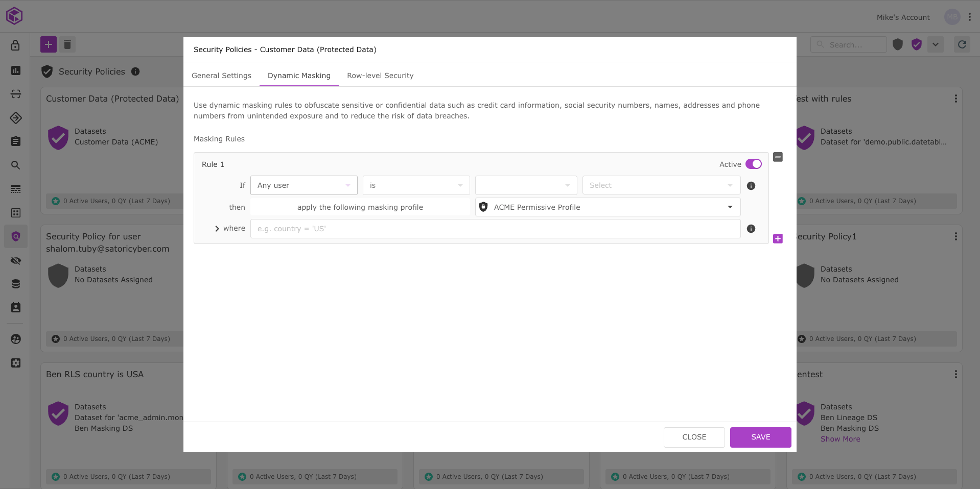
Task: Click the purple add-rule plus icon
Action: pyautogui.click(x=778, y=238)
